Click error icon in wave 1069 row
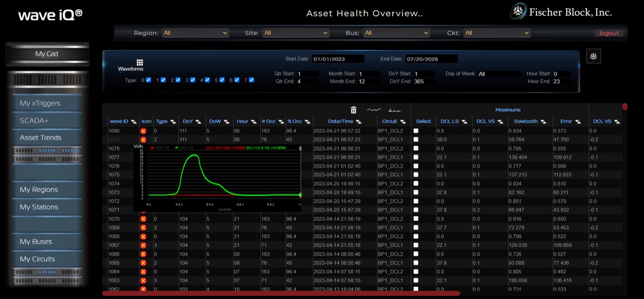 pos(143,228)
